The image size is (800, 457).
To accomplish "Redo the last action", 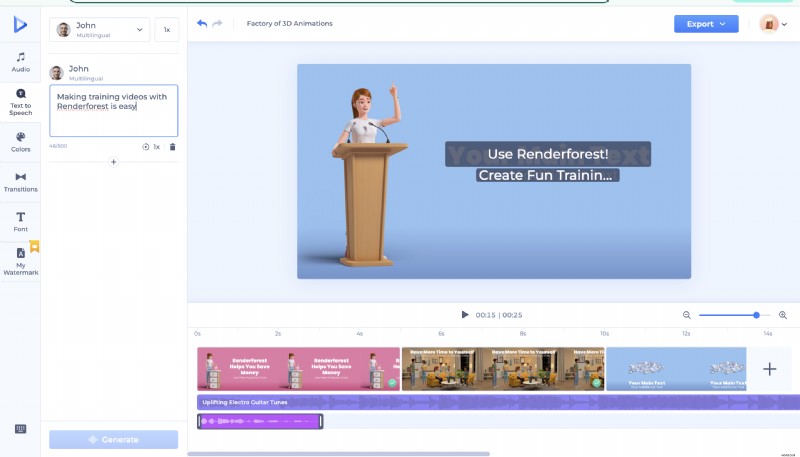I will [217, 23].
